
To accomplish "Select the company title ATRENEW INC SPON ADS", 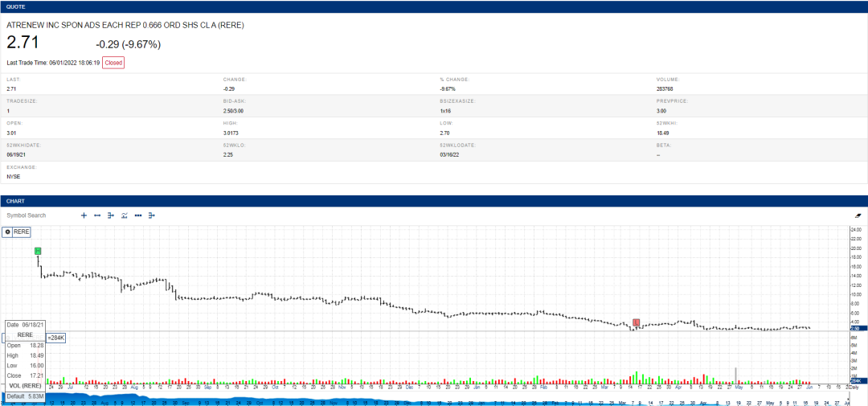I will click(125, 26).
